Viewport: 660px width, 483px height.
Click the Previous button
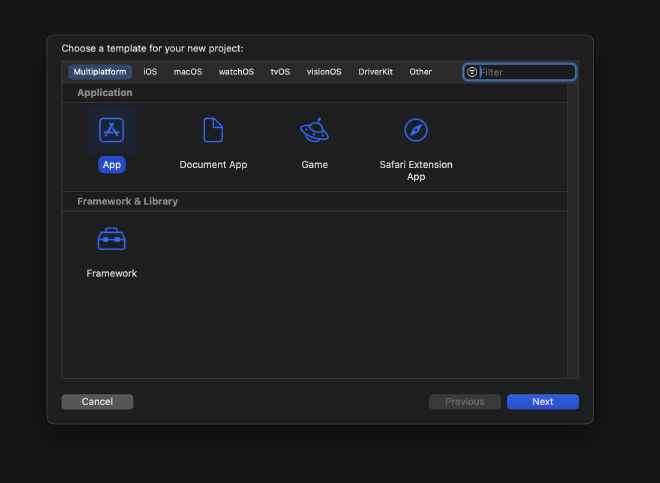tap(465, 402)
